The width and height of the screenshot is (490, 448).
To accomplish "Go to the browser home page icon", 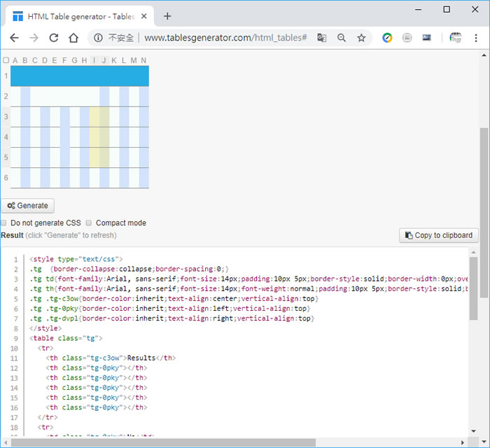I will [x=73, y=38].
